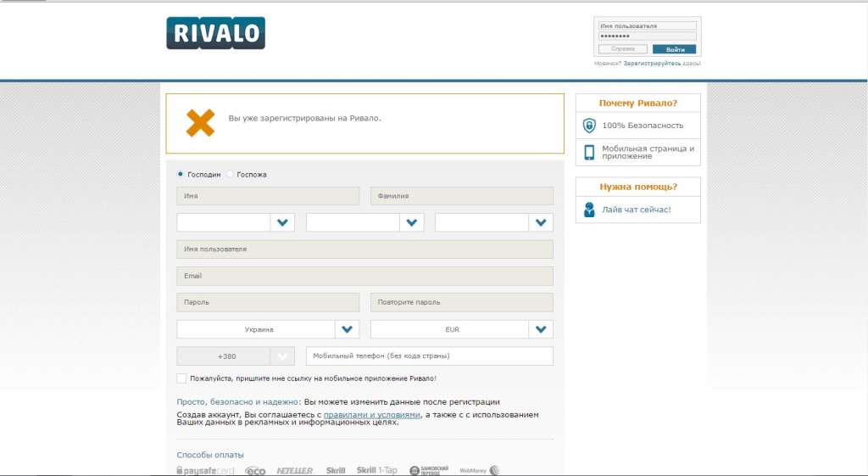Open the country dropdown showing Украина
The height and width of the screenshot is (476, 868).
coord(268,329)
